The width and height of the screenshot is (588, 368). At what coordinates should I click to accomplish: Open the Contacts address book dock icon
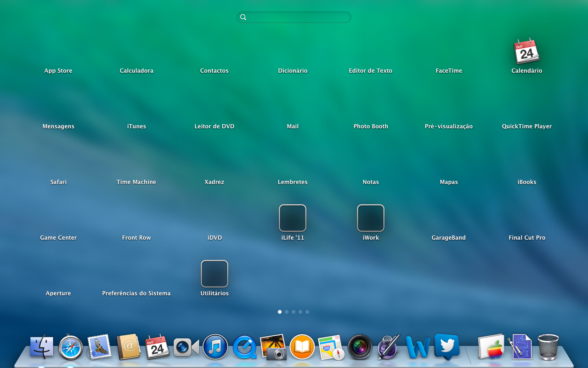coord(129,347)
